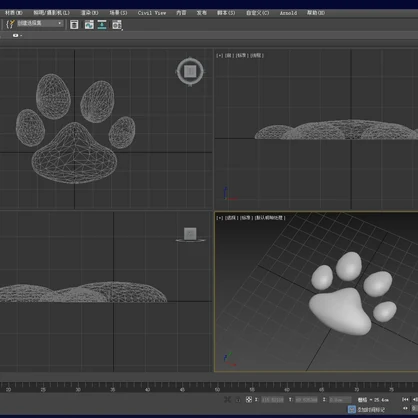Click the edit named selection sets icon
Viewport: 418px width, 418px height.
pyautogui.click(x=10, y=24)
